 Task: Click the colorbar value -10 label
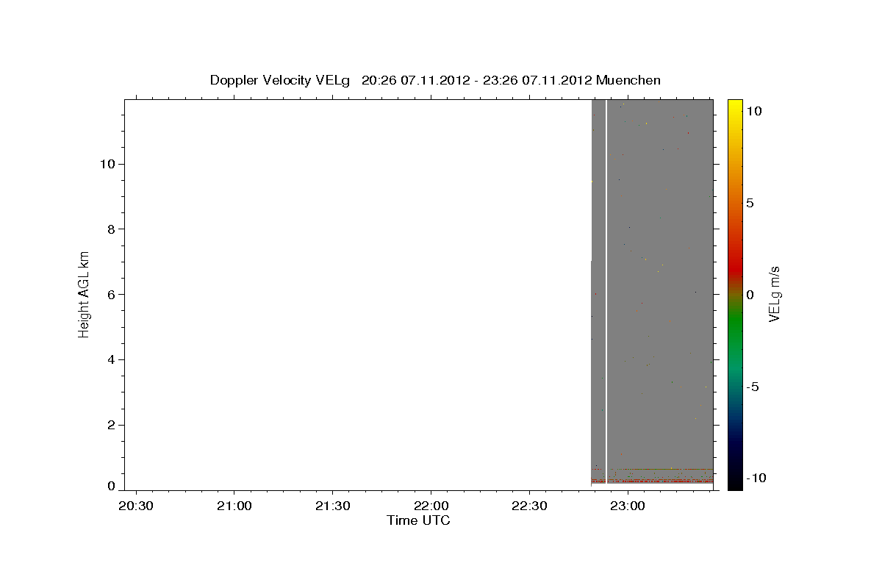tap(756, 478)
